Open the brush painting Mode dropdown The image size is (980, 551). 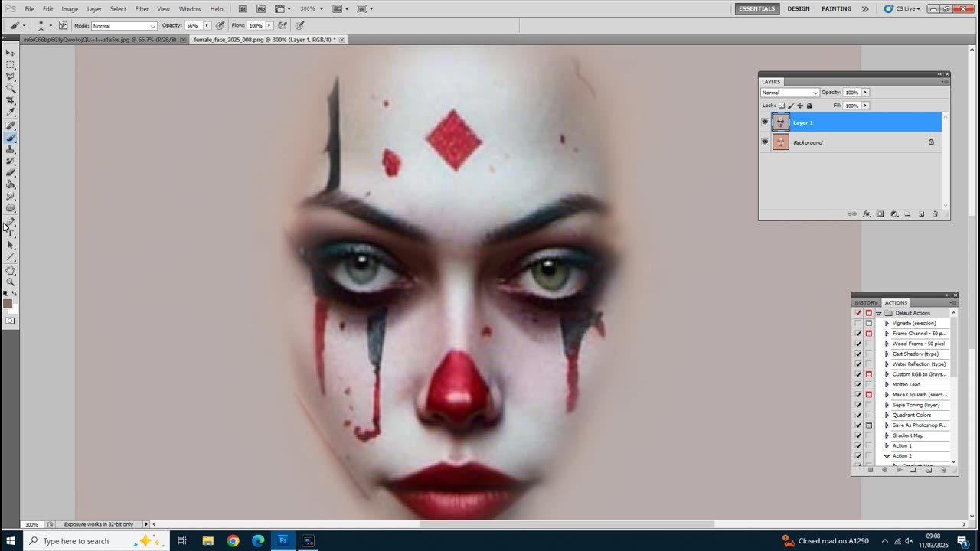tap(124, 25)
